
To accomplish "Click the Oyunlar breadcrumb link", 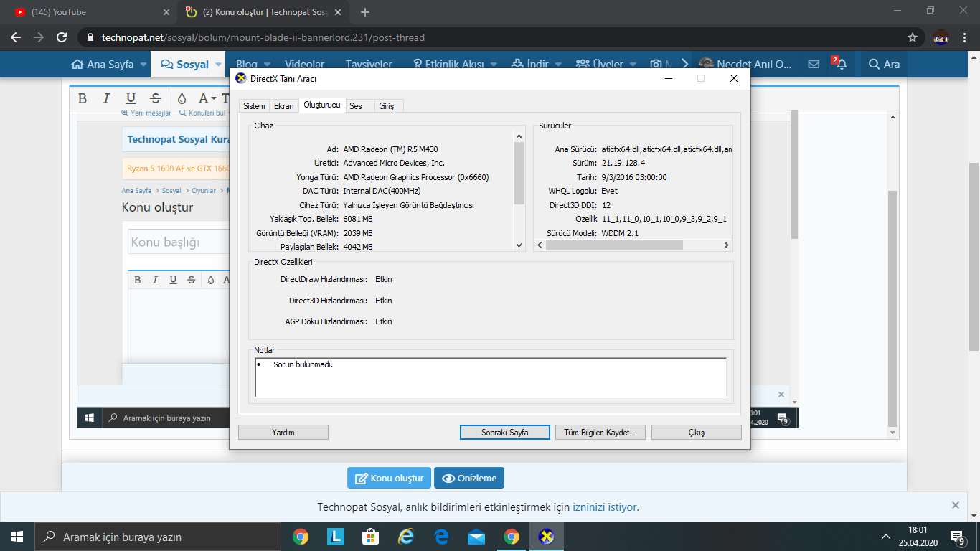I will coord(204,191).
